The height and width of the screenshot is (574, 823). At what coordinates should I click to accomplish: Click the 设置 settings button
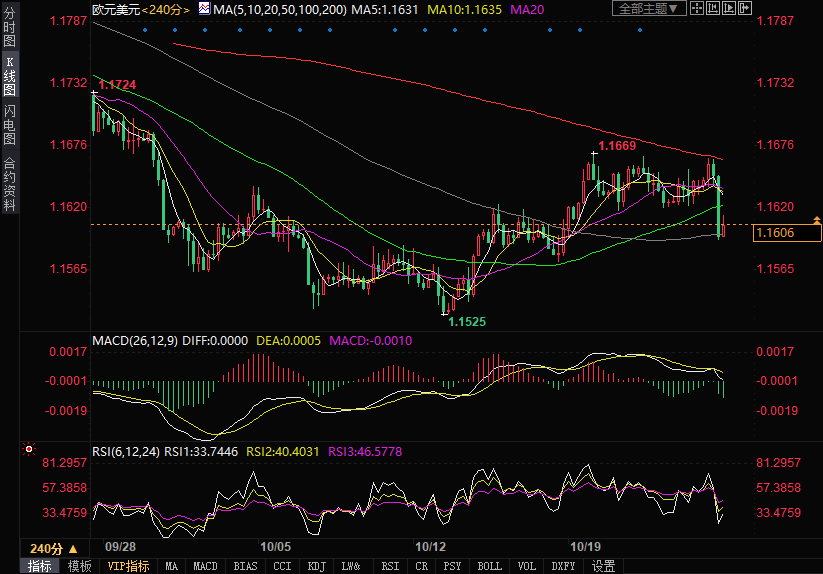604,566
